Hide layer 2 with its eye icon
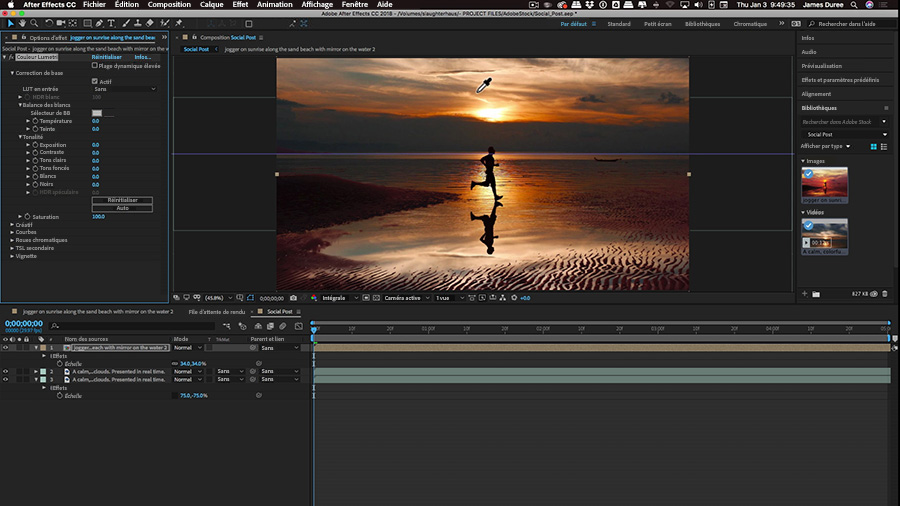The image size is (900, 506). point(5,371)
